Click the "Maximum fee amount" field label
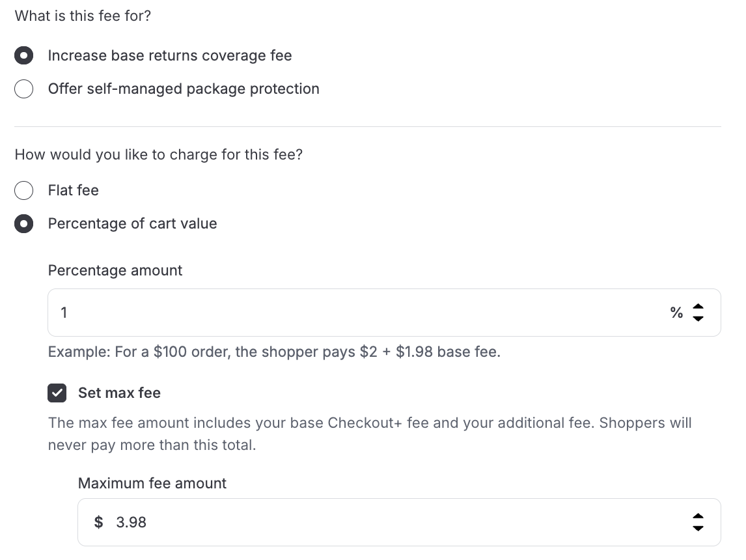The width and height of the screenshot is (746, 560). 152,484
